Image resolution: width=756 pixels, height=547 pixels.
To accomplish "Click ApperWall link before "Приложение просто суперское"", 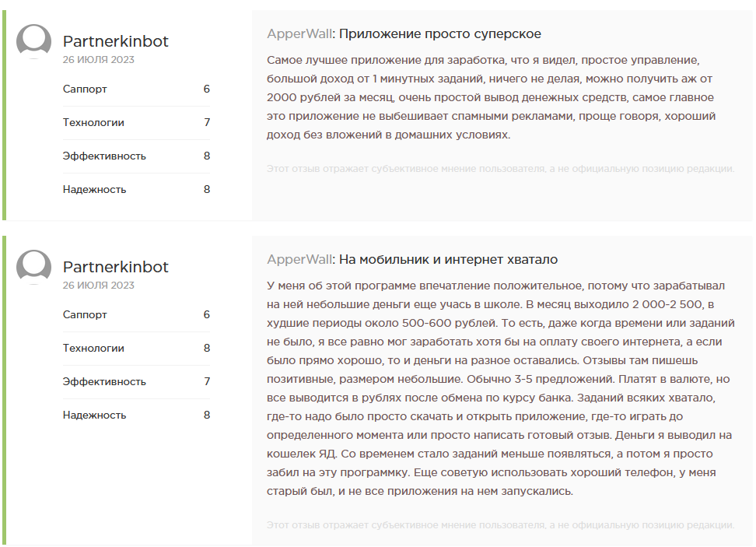I will (x=299, y=34).
